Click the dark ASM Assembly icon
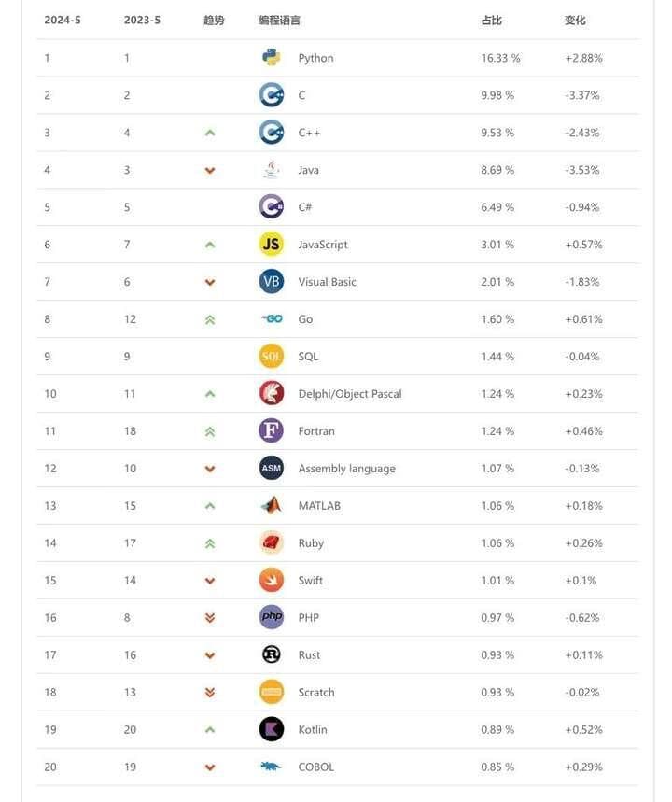The image size is (672, 802). 271,468
